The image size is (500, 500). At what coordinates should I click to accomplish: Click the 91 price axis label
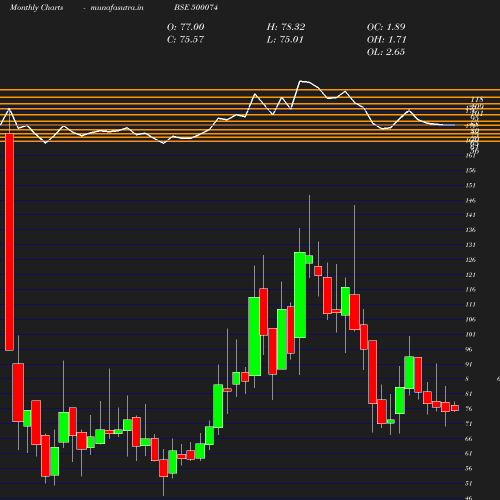tap(469, 364)
